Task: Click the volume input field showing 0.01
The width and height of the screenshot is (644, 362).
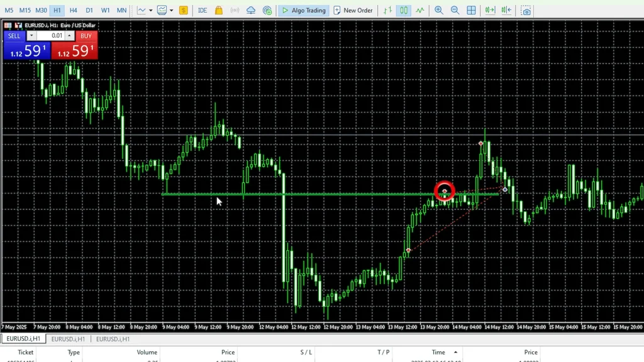Action: pos(50,36)
